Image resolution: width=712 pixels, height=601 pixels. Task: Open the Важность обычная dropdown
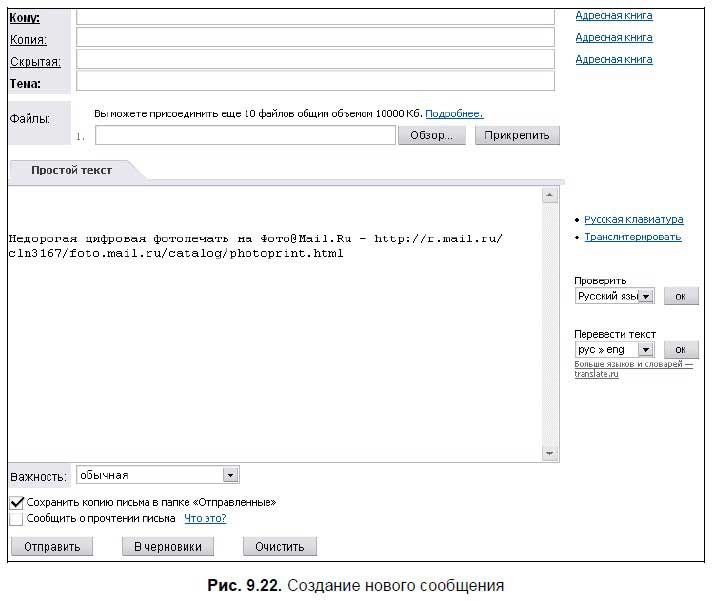[x=158, y=475]
